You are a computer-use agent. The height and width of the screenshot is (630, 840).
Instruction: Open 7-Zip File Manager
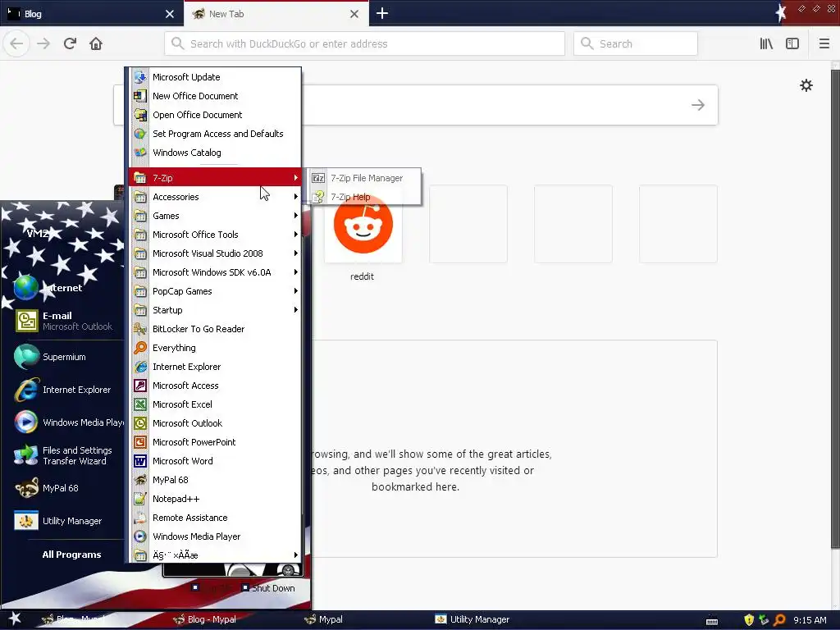[x=364, y=178]
